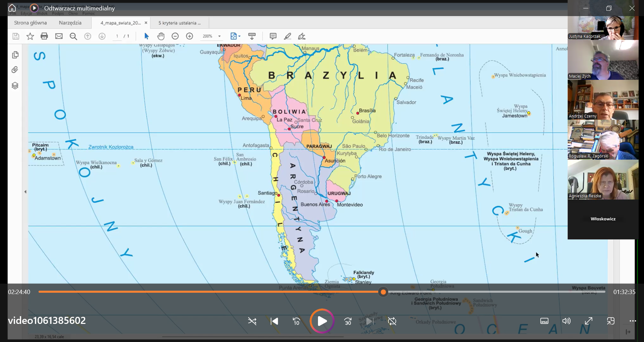This screenshot has height=342, width=644.
Task: Click elapsed time 02:24:40
Action: pos(19,292)
